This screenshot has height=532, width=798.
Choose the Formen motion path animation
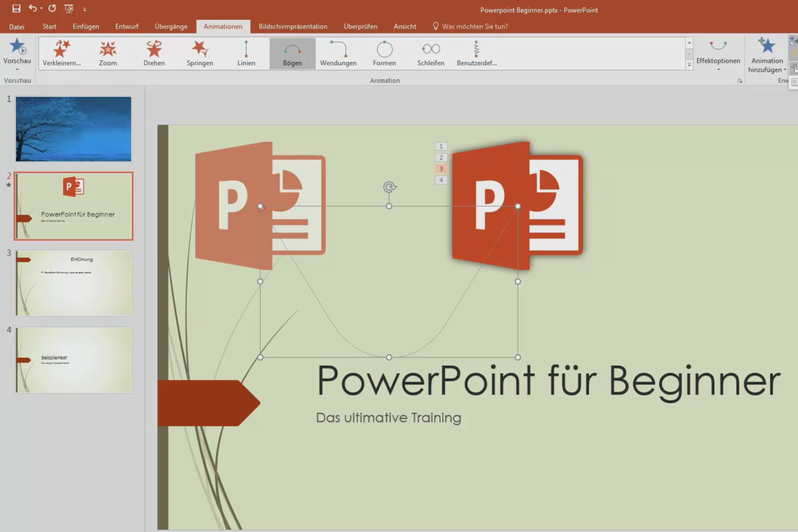384,53
